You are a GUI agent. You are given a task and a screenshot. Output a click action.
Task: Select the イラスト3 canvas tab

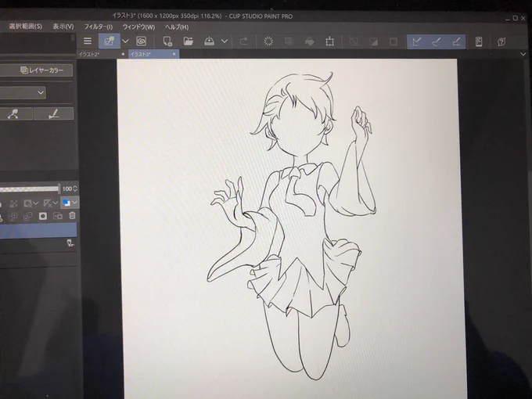pyautogui.click(x=153, y=54)
